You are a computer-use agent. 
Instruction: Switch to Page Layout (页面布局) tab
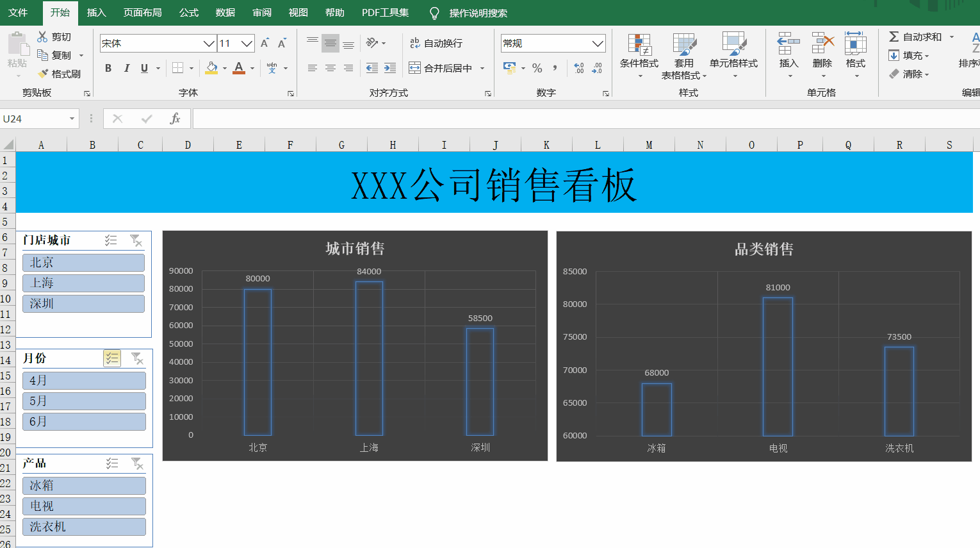click(142, 12)
